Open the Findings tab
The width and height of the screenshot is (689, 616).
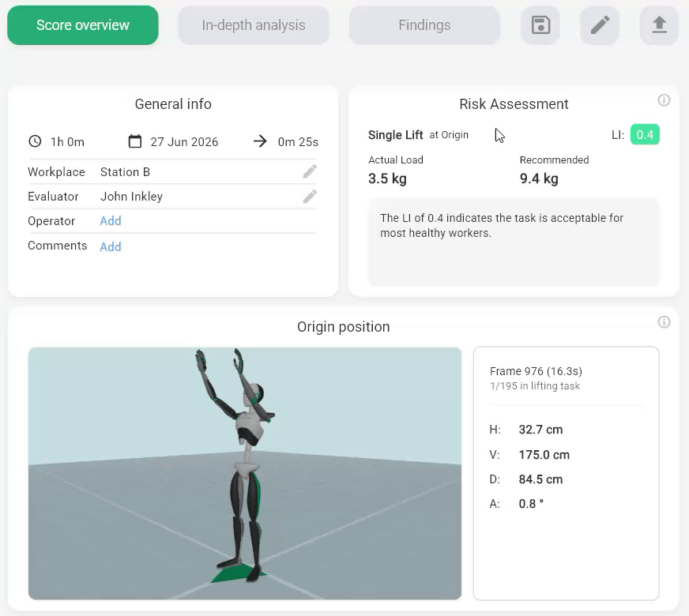424,25
